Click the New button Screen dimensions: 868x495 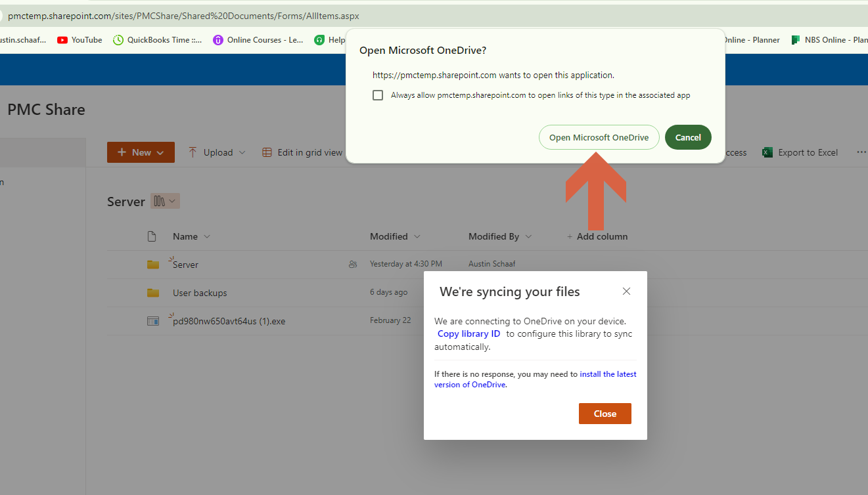click(141, 152)
